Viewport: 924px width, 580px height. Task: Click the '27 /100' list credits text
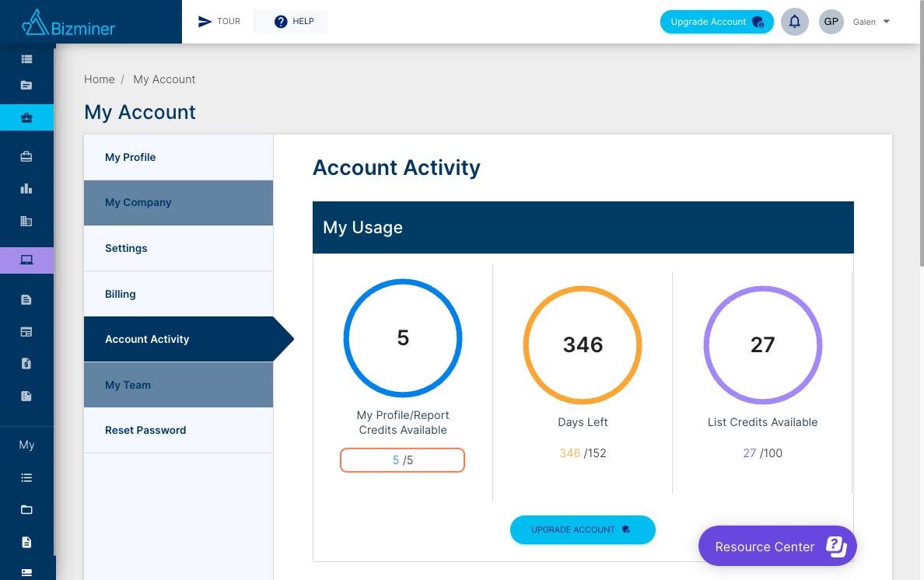[x=762, y=453]
